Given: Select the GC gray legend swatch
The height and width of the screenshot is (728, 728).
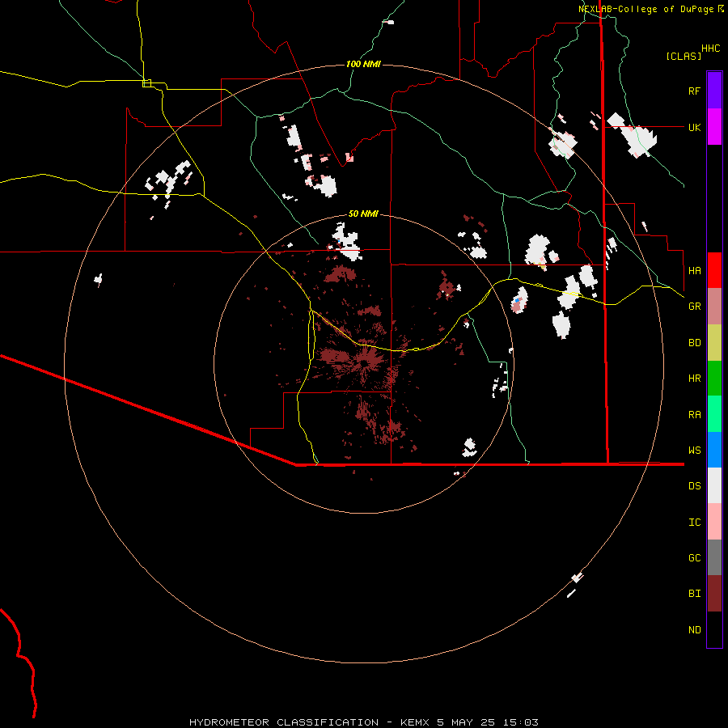Looking at the screenshot, I should [x=714, y=557].
